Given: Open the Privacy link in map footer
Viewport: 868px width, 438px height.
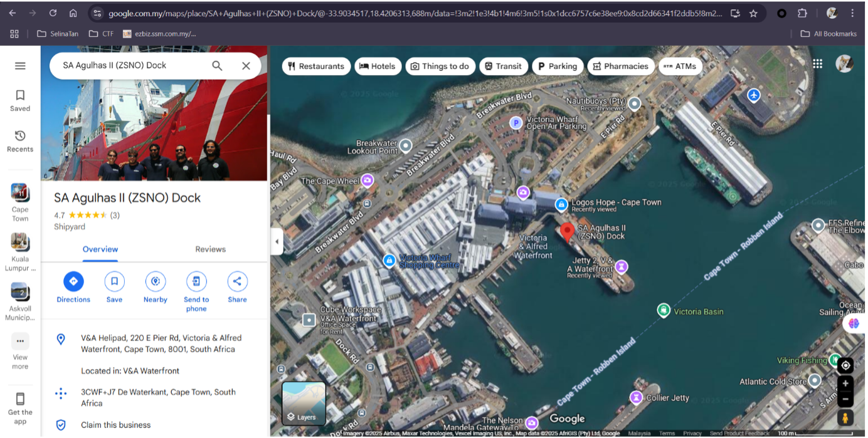Looking at the screenshot, I should 692,434.
